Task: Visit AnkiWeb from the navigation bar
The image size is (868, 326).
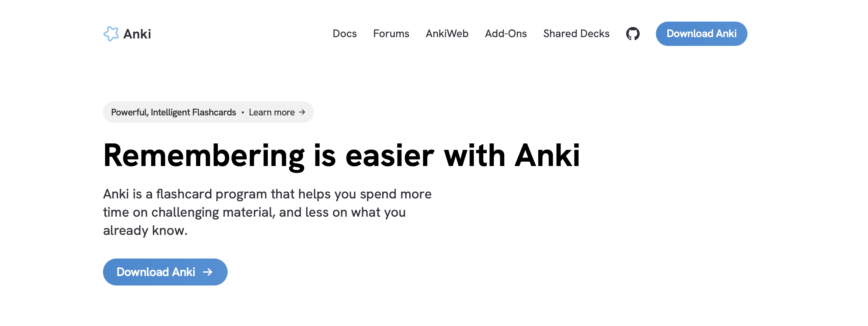Action: coord(447,33)
